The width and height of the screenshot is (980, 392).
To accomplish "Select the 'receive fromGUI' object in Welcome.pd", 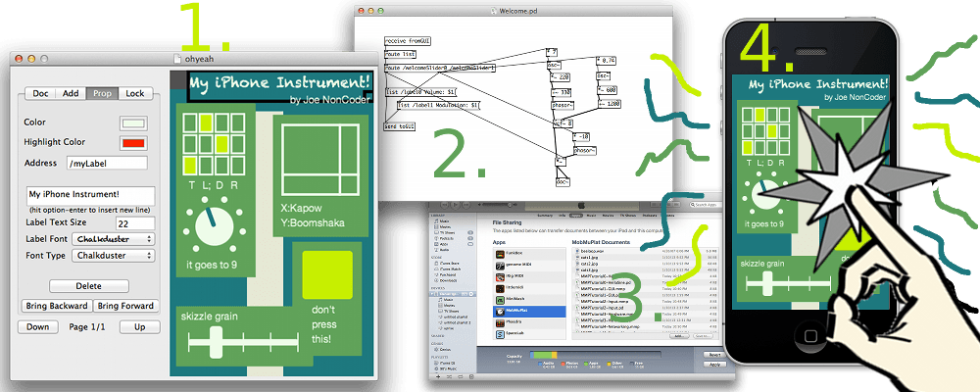I will point(408,40).
